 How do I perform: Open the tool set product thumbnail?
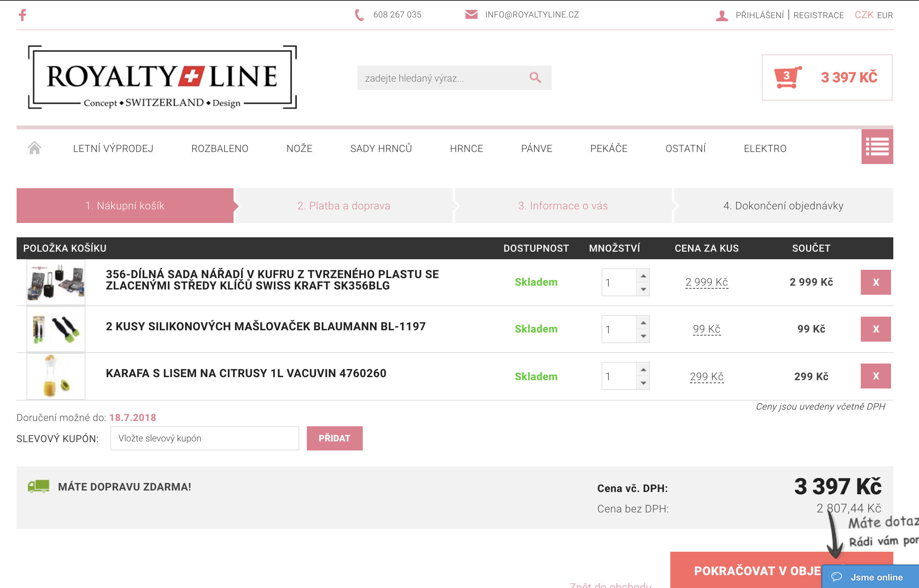coord(56,282)
